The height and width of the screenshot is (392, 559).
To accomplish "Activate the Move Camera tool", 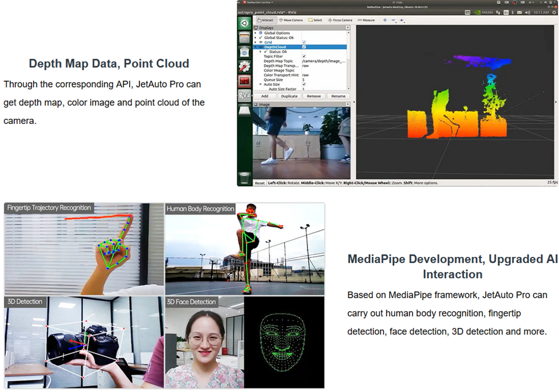I will pos(293,20).
